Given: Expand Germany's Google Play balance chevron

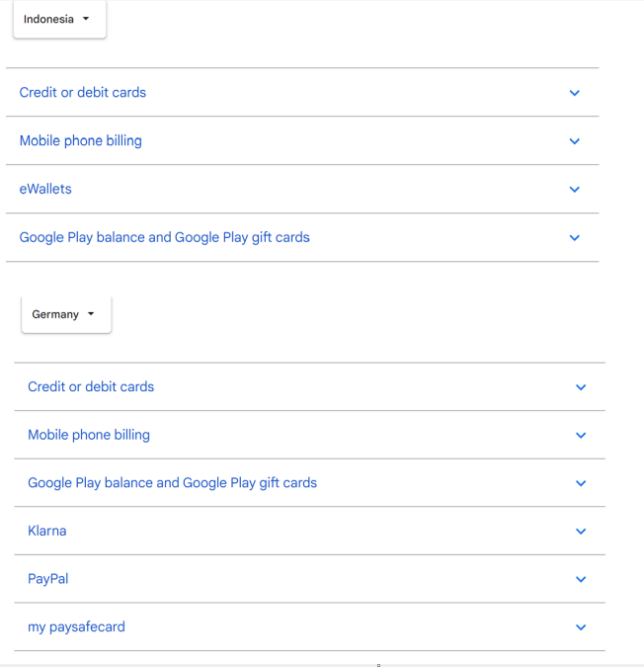Looking at the screenshot, I should coord(581,484).
